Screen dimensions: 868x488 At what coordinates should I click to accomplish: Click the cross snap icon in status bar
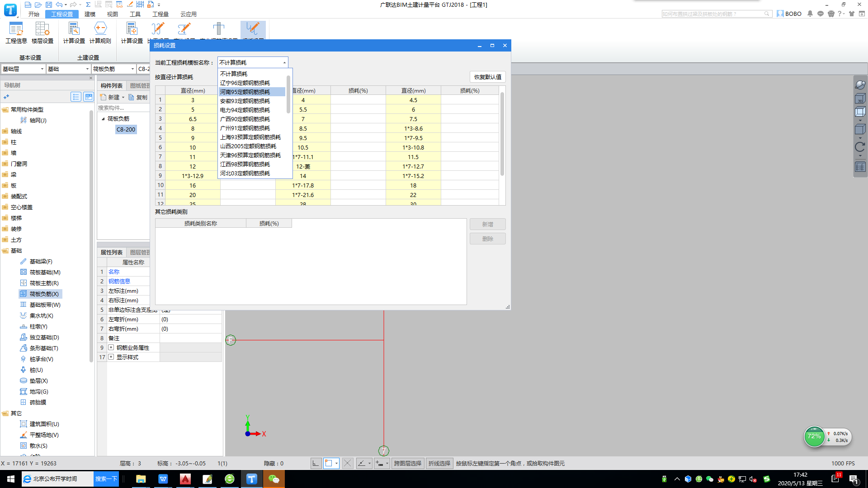pos(347,463)
